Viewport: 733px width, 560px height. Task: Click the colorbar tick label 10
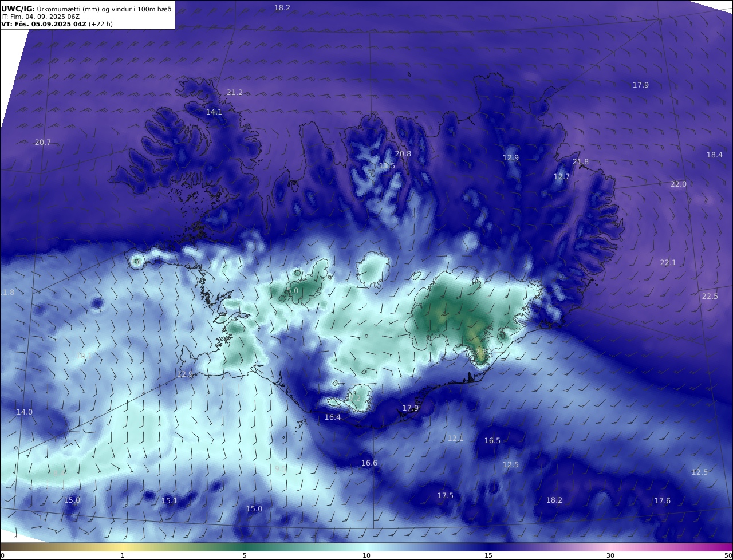point(366,555)
